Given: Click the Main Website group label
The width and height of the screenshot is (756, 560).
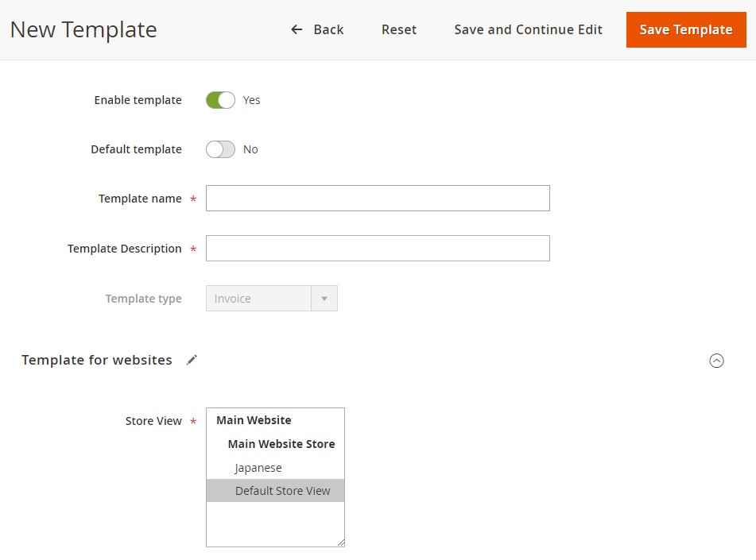Looking at the screenshot, I should (x=254, y=420).
